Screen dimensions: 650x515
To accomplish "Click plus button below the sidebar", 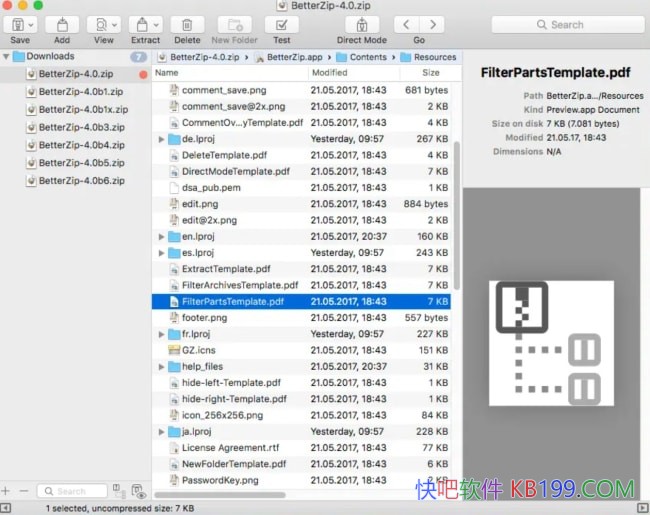I will 6,491.
